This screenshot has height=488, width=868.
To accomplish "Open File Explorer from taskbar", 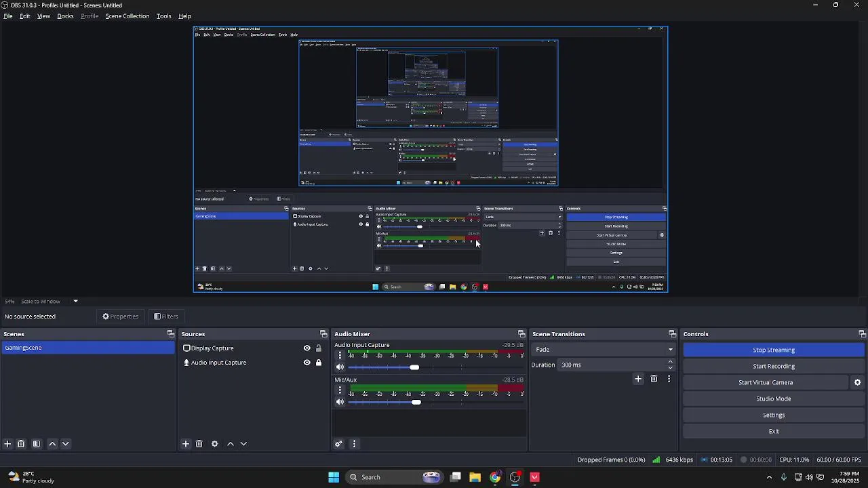I will click(x=475, y=477).
